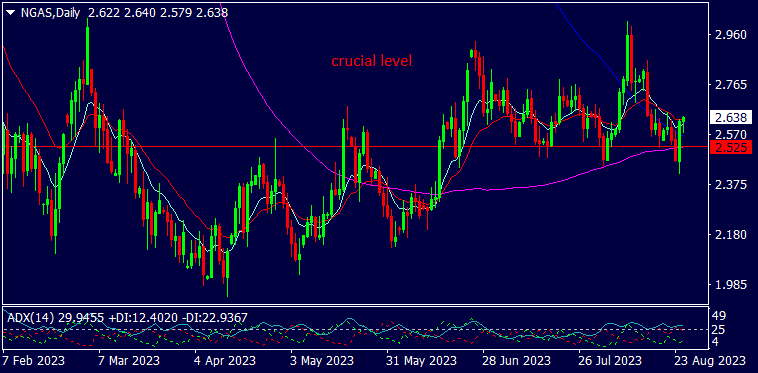Select the NGAS,Daily chart title text
The height and width of the screenshot is (373, 758).
pyautogui.click(x=50, y=13)
